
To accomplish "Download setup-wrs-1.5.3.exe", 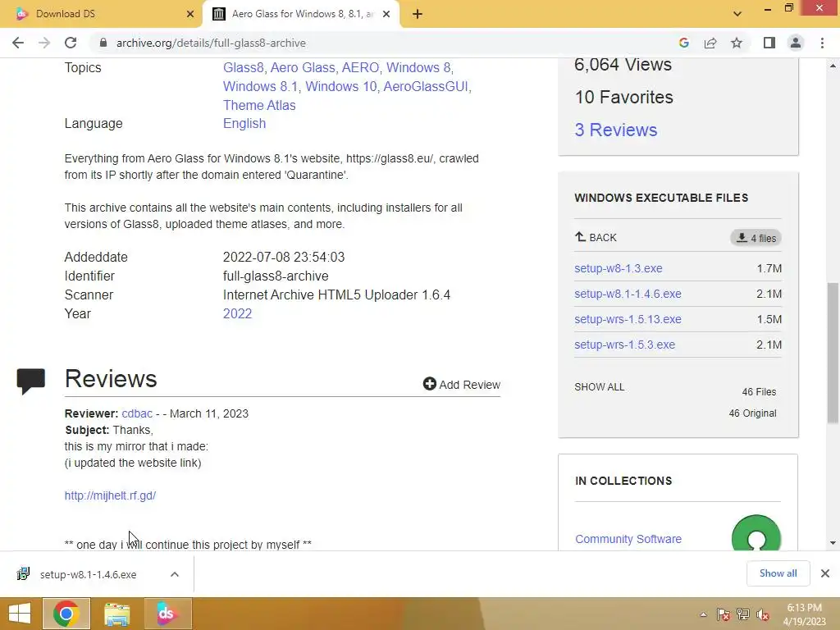I will point(624,345).
